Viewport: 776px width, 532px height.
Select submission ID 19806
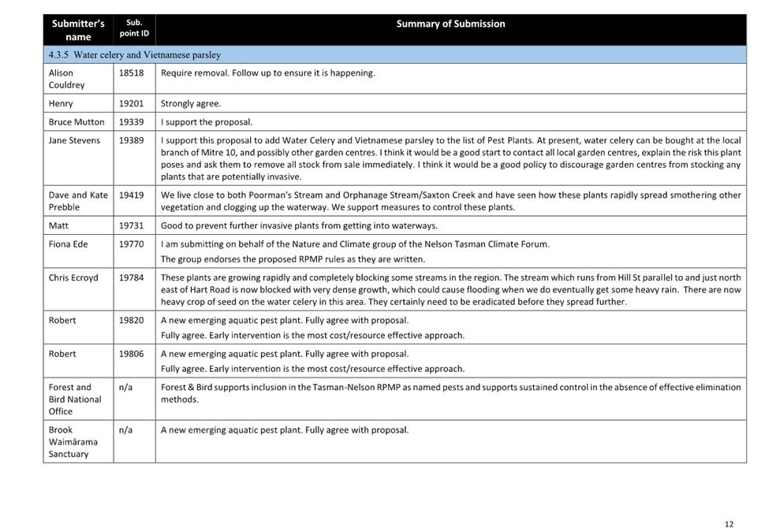click(131, 354)
